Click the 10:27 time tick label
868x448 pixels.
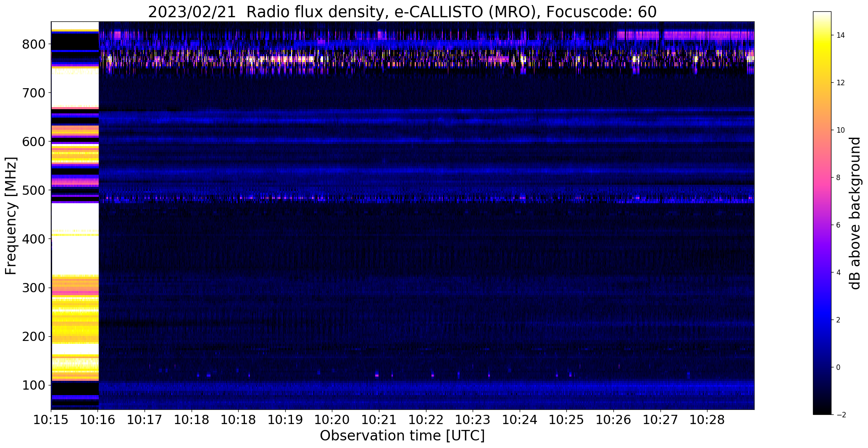(x=660, y=420)
